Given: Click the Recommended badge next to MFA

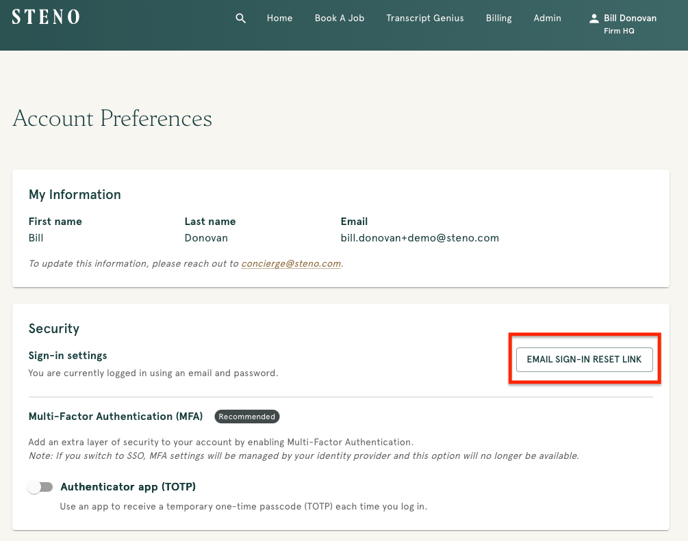Looking at the screenshot, I should point(247,416).
